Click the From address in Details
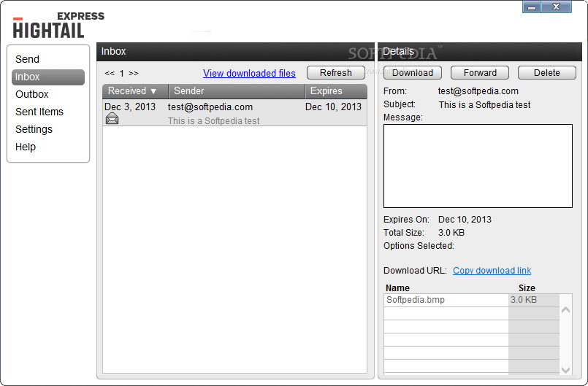 (x=478, y=91)
